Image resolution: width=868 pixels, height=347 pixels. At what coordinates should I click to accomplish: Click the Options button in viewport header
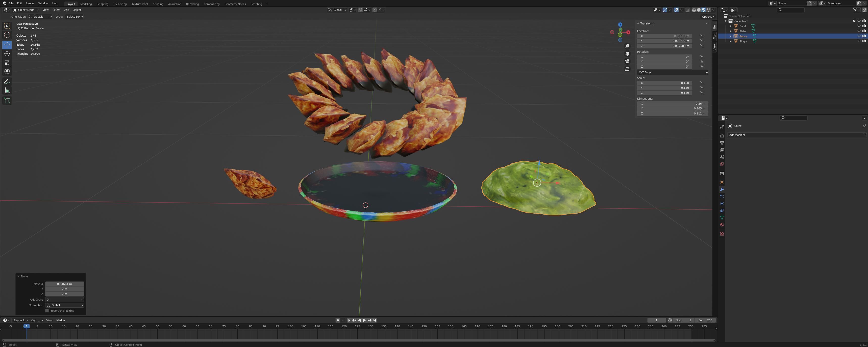coord(708,16)
